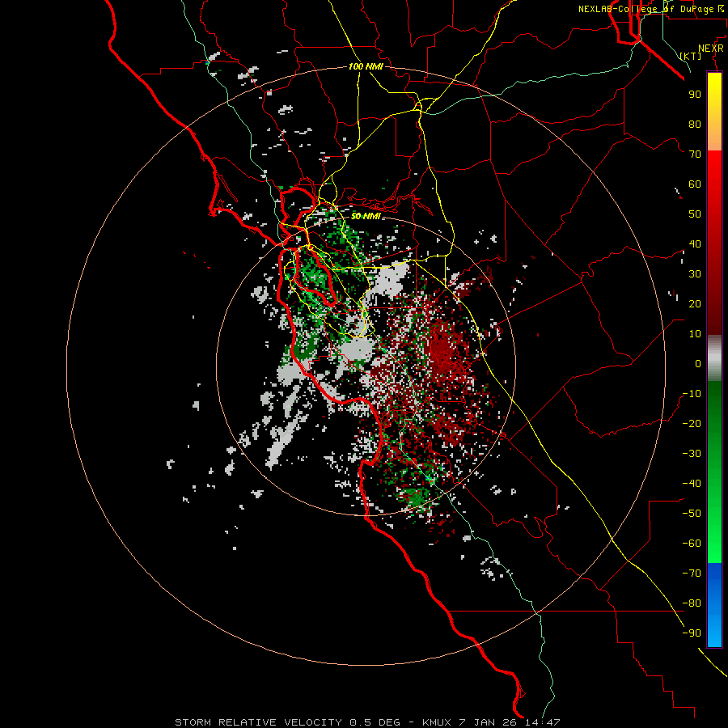Select the 40 value on velocity scale
The height and width of the screenshot is (728, 728).
point(695,243)
